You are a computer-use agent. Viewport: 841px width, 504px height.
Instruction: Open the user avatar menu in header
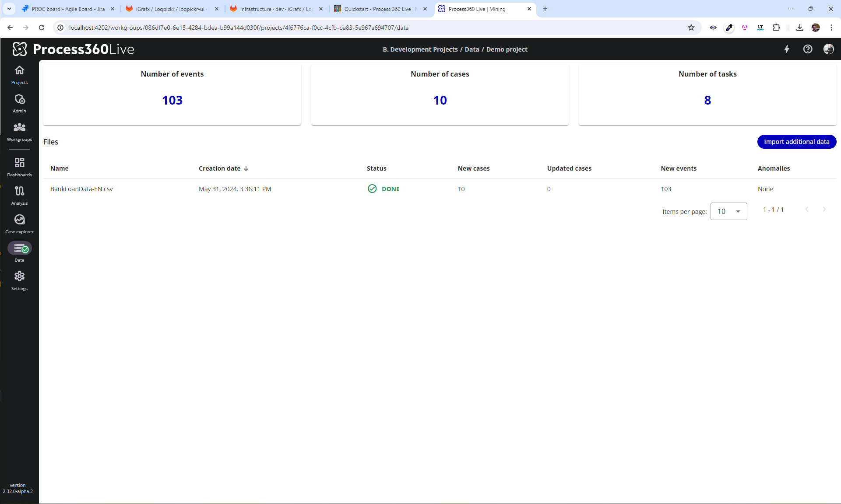[828, 49]
